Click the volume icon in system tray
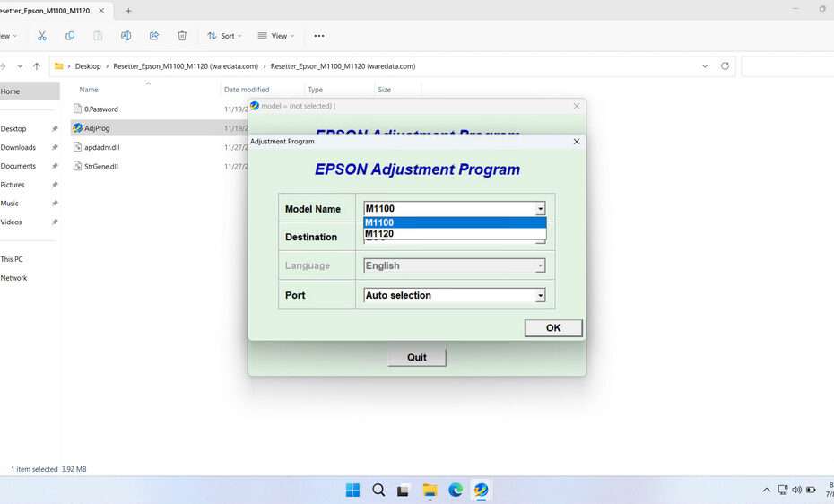The width and height of the screenshot is (834, 504). click(796, 490)
